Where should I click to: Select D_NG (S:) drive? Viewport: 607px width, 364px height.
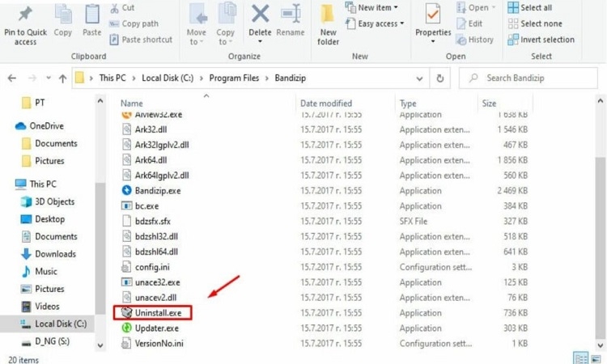click(x=45, y=341)
